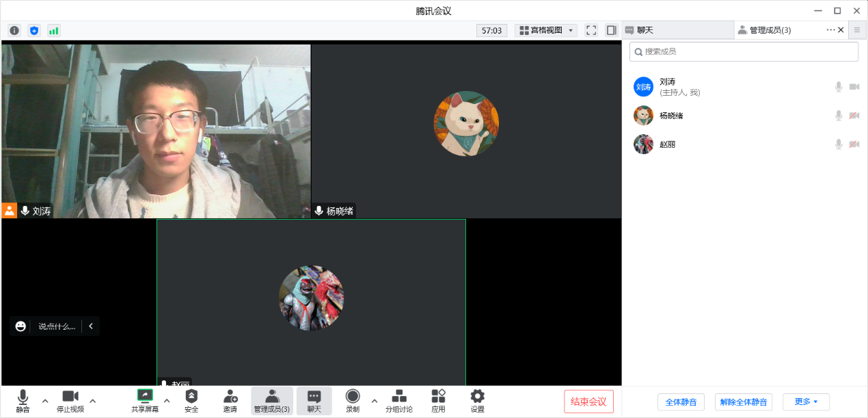The width and height of the screenshot is (868, 418).
Task: Click the meeting info icon
Action: pyautogui.click(x=14, y=31)
